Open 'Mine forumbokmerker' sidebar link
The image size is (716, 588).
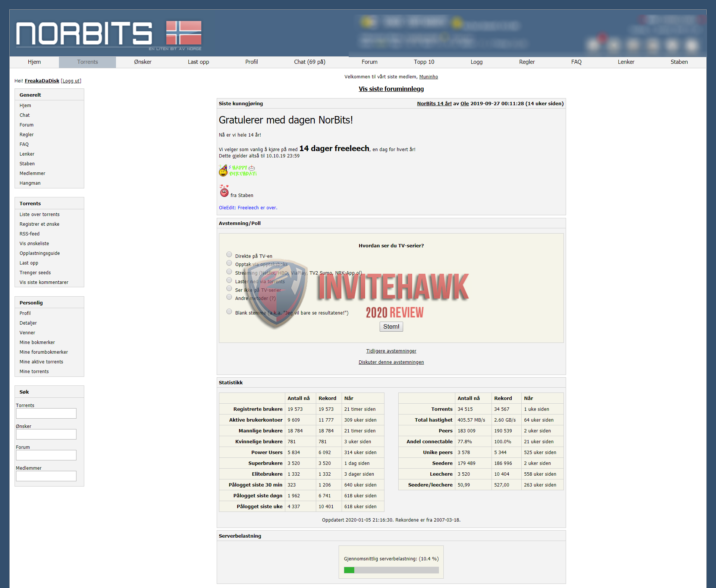point(44,352)
